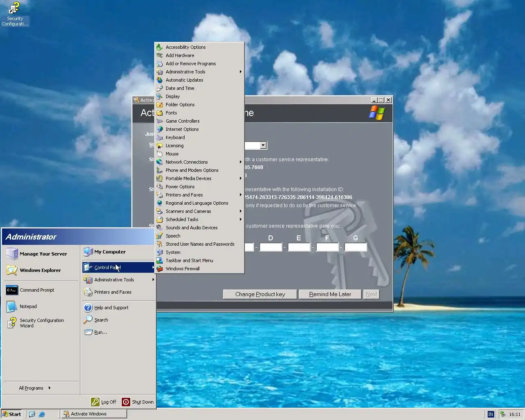Click confirmation ID field G

point(356,247)
